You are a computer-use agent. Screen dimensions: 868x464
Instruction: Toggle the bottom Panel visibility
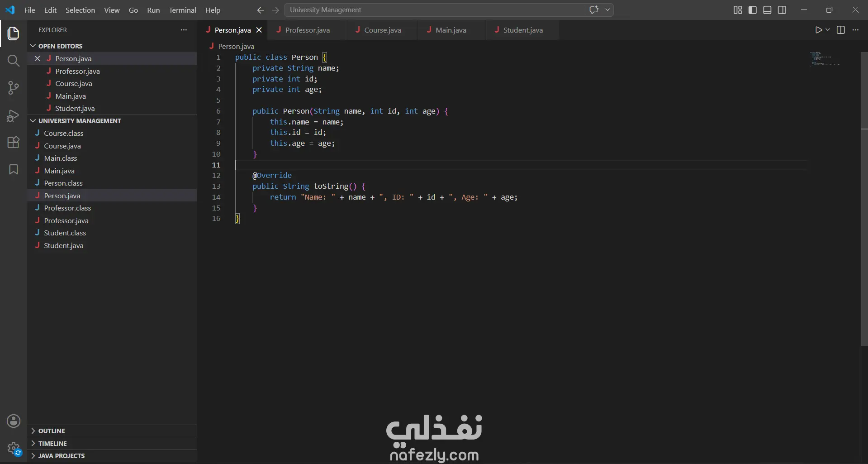point(767,10)
